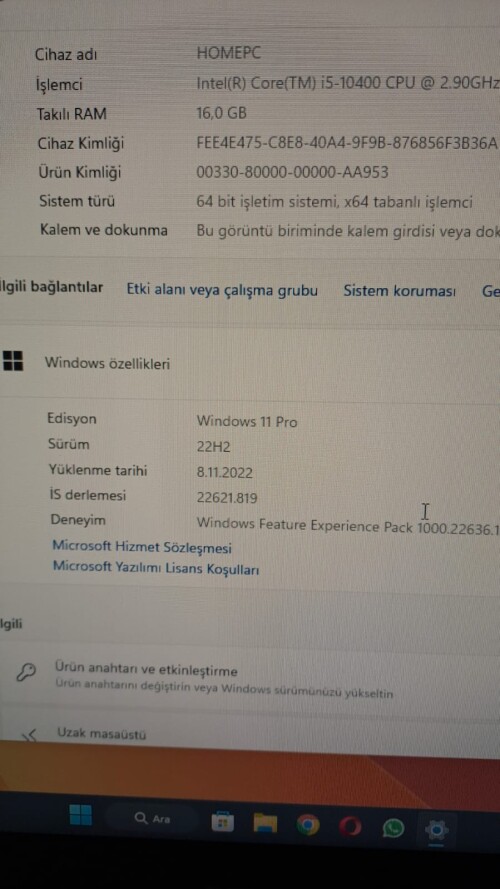Select the İS derlemesi value 22621.819
Image resolution: width=500 pixels, height=889 pixels.
(x=227, y=498)
